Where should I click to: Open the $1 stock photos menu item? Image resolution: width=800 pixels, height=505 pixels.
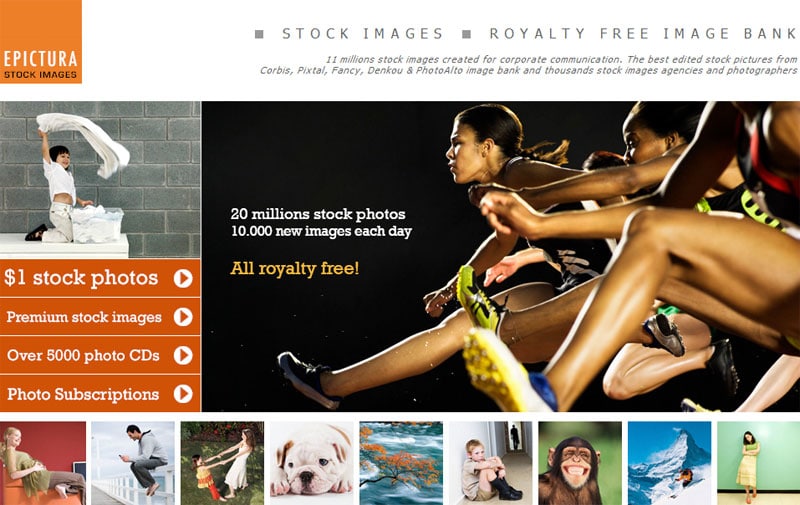tap(100, 278)
